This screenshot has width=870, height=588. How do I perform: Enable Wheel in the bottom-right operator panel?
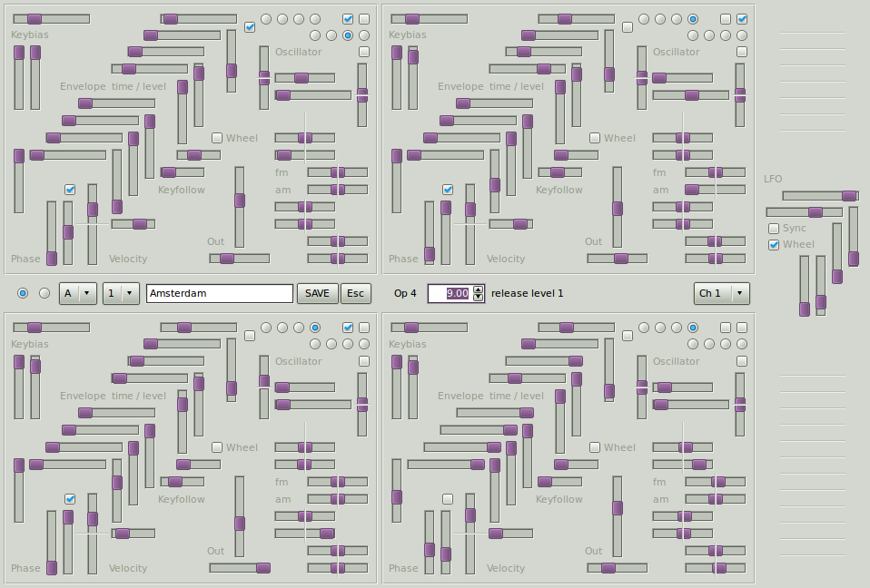(595, 446)
